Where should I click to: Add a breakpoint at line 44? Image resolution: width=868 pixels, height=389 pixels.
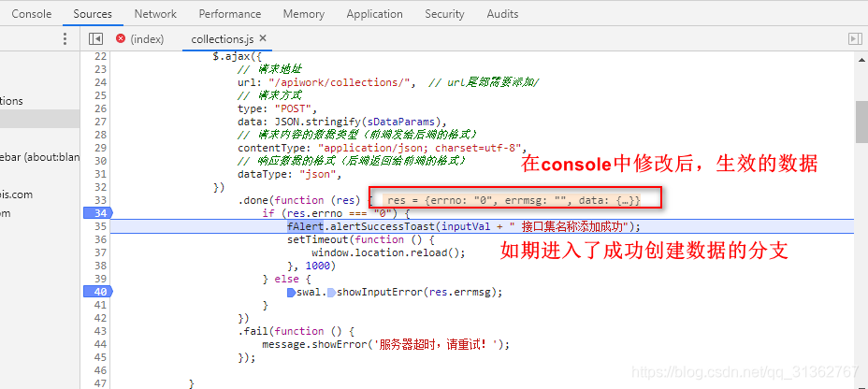pyautogui.click(x=96, y=344)
